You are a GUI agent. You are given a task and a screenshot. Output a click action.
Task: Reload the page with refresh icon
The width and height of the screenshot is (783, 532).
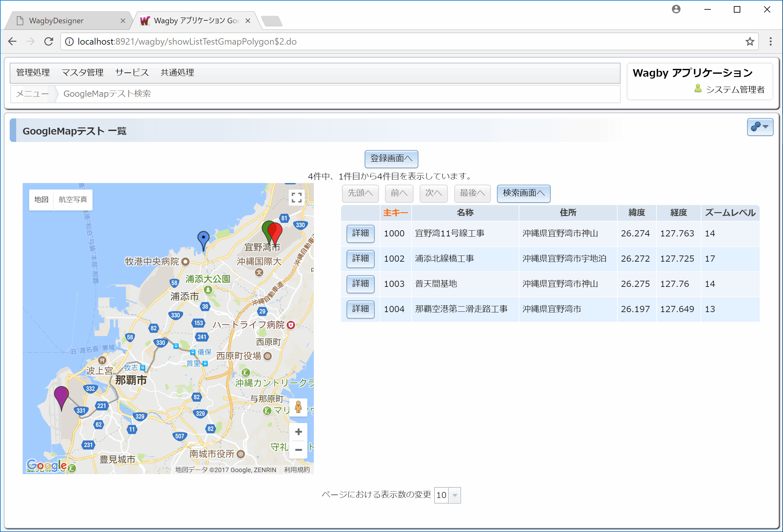(49, 41)
